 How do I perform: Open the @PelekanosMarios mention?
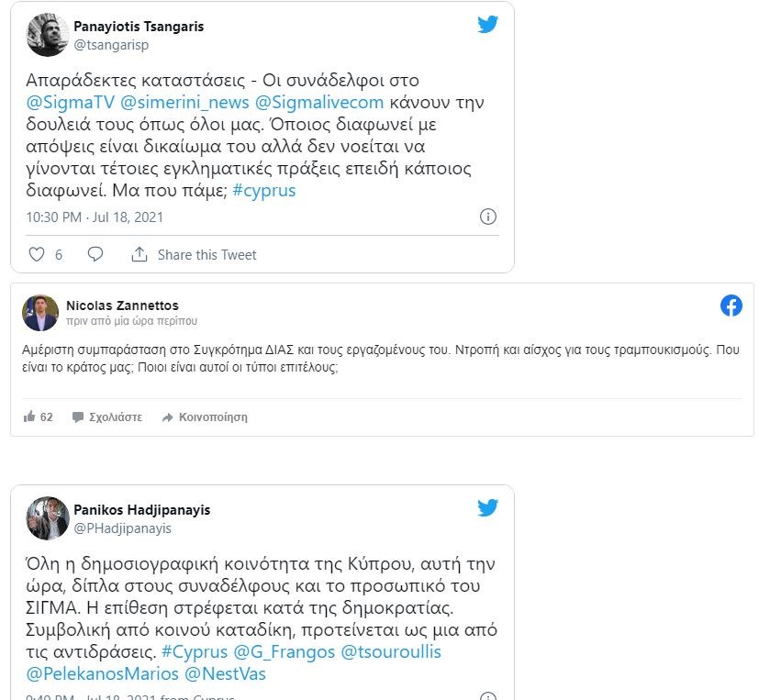[102, 674]
